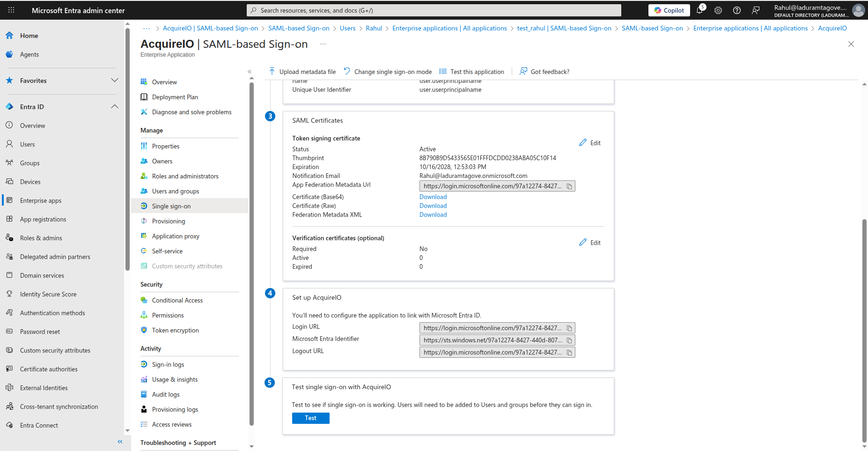Viewport: 868px width, 451px height.
Task: Expand the Favorites section
Action: 115,81
